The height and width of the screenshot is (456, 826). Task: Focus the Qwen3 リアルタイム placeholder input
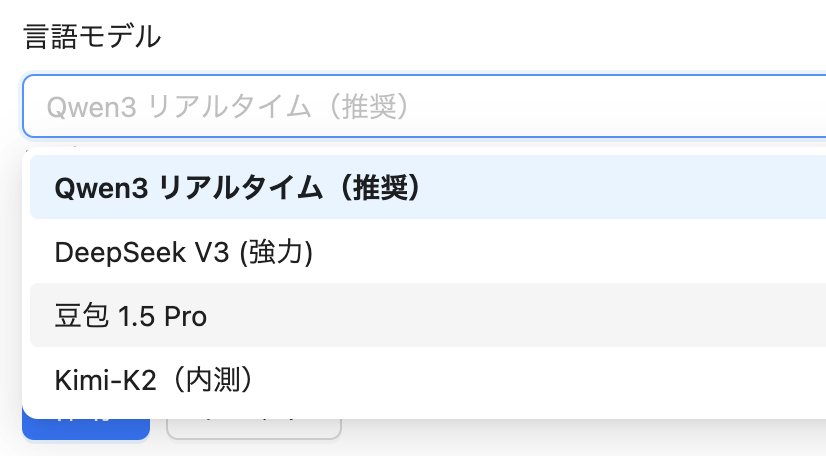424,106
